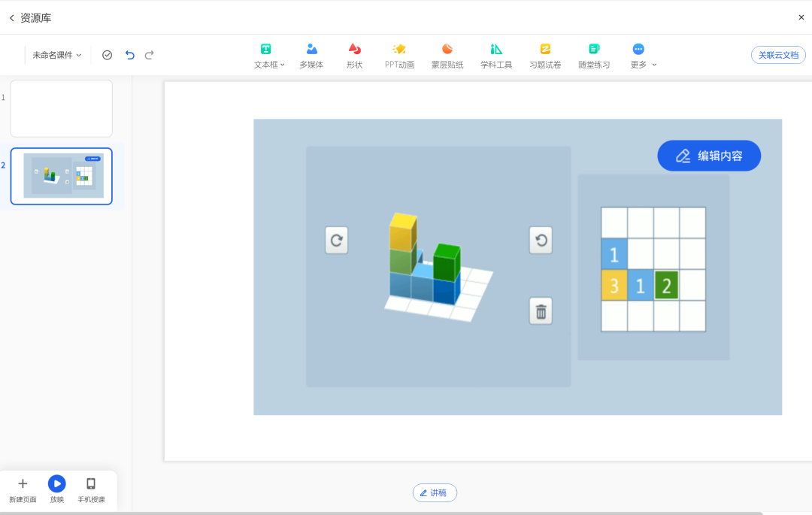Click the 关联云文档 button
The width and height of the screenshot is (812, 515).
click(x=778, y=55)
